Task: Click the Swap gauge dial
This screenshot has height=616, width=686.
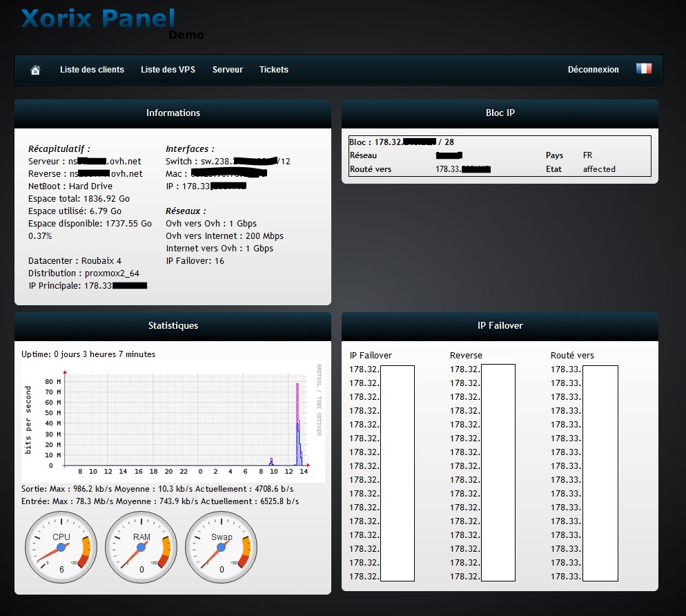Action: 221,547
